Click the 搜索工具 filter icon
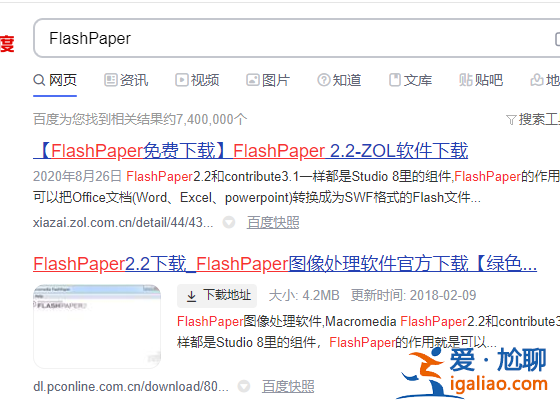The image size is (560, 411). click(511, 120)
